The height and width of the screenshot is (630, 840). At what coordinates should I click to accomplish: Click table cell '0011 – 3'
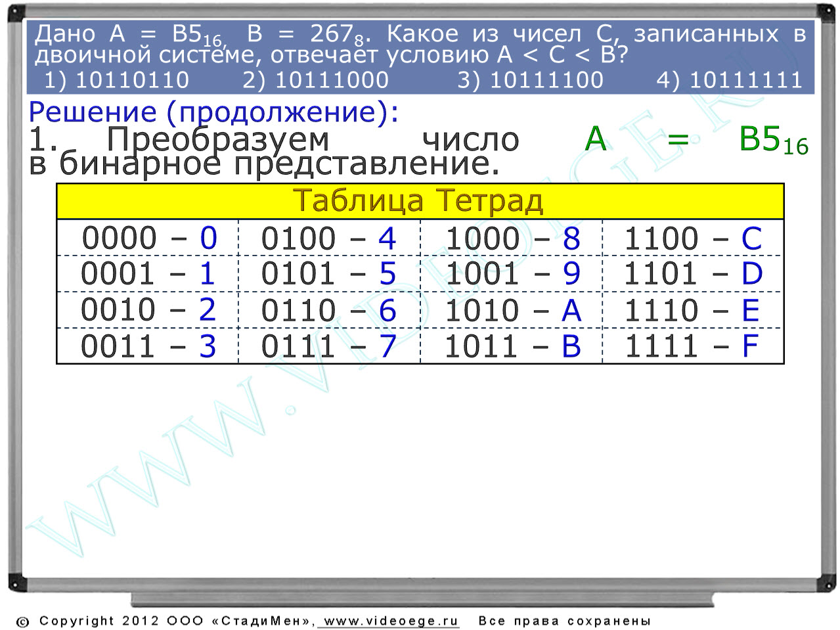click(148, 346)
